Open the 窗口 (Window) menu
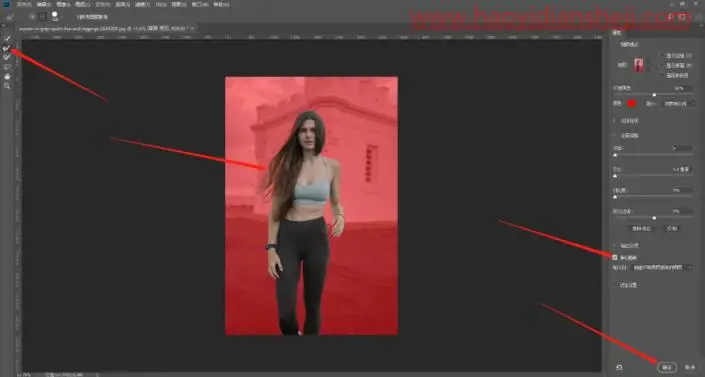 pos(200,4)
